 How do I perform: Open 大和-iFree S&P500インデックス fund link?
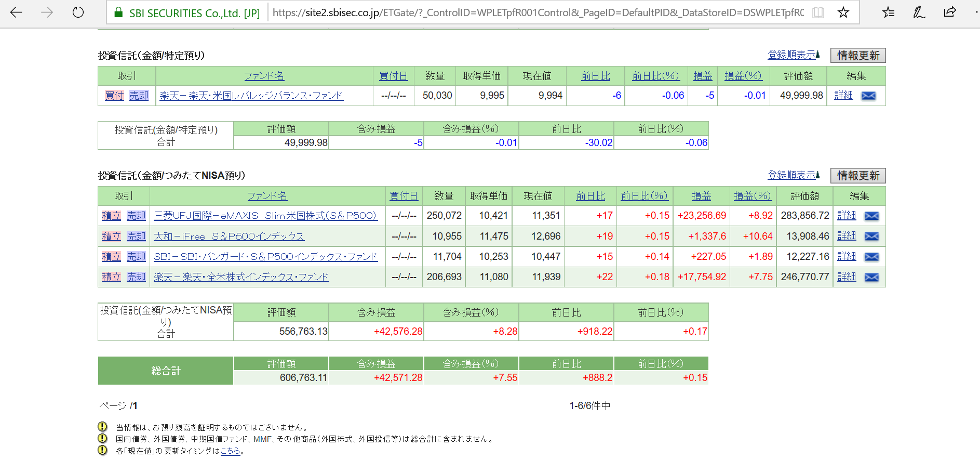tap(229, 237)
